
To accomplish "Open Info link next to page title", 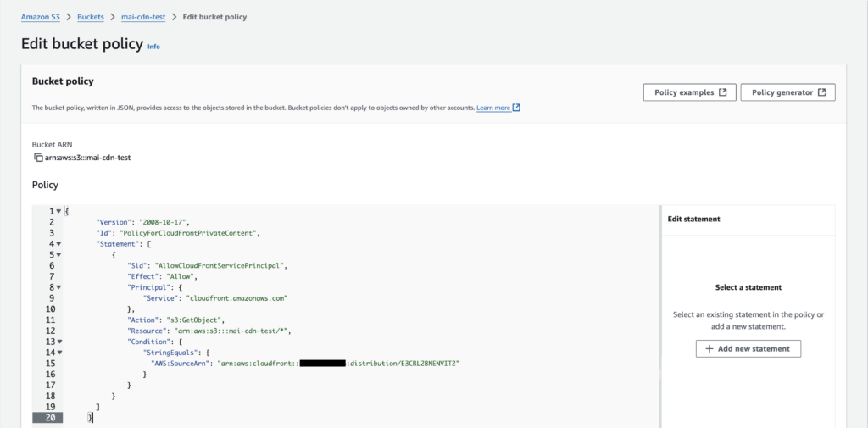I will (153, 47).
